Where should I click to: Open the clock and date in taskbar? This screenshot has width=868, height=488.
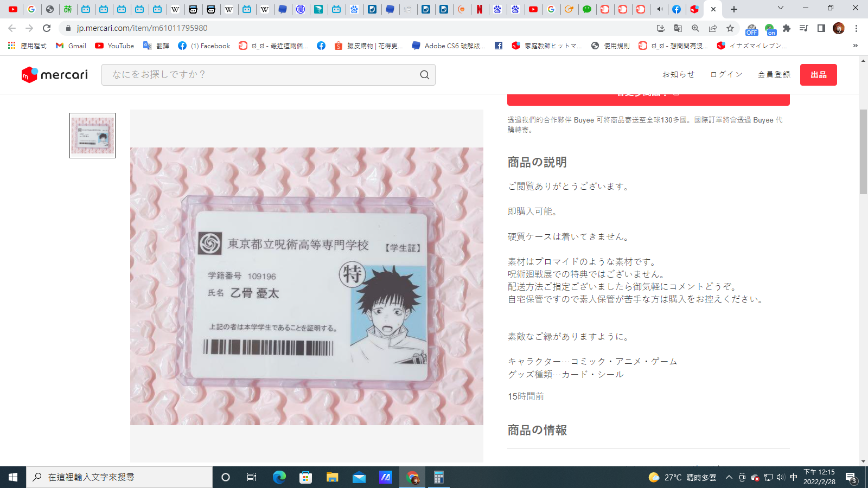(819, 477)
